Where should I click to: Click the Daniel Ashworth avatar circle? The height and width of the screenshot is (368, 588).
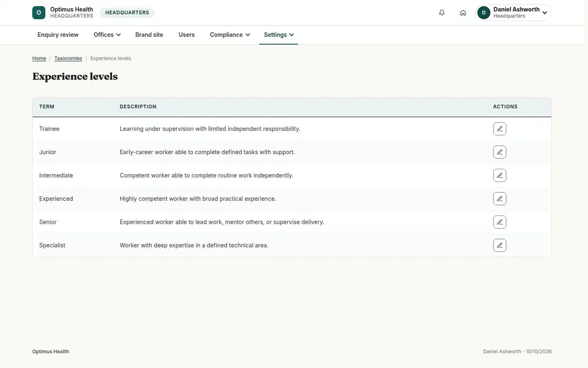pyautogui.click(x=484, y=13)
